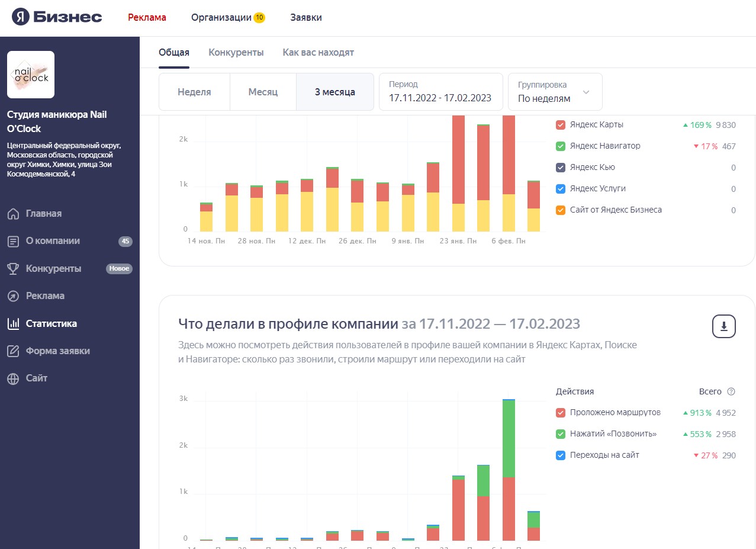The width and height of the screenshot is (756, 549).
Task: Download the company profile actions report
Action: coord(723,326)
